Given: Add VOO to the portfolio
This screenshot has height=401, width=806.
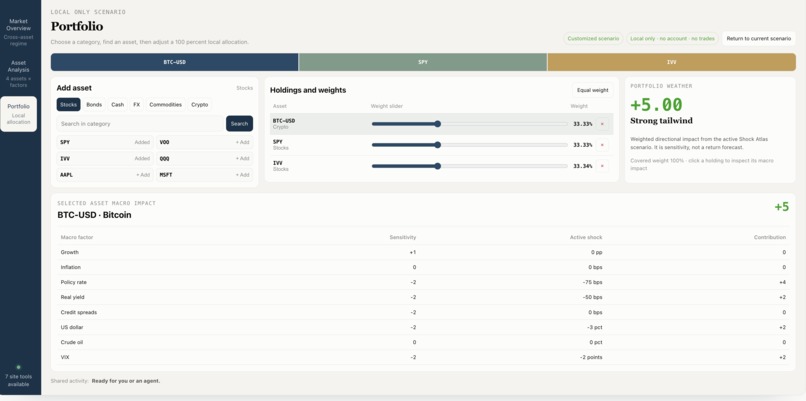Looking at the screenshot, I should point(205,142).
